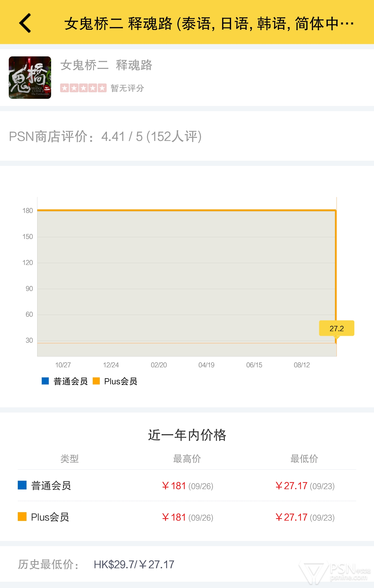
Task: Click the 类型 column header
Action: 69,459
